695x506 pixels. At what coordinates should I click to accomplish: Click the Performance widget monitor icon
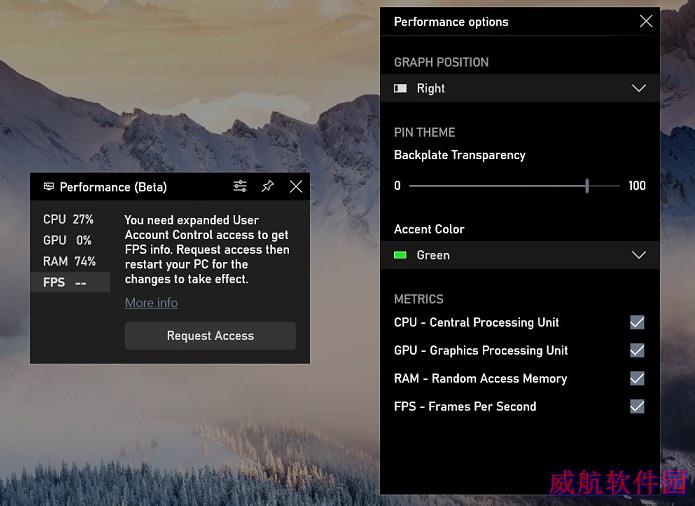pos(49,186)
